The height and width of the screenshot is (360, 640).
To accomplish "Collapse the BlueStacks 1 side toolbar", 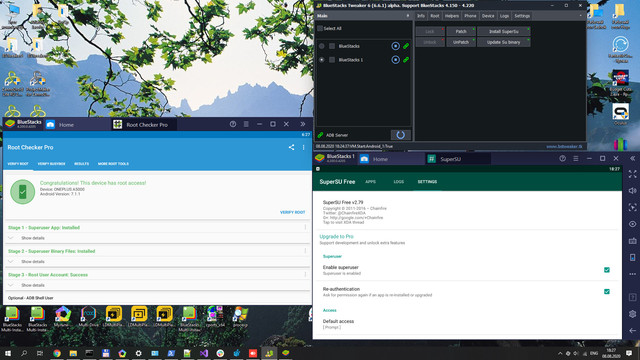I will 632,158.
